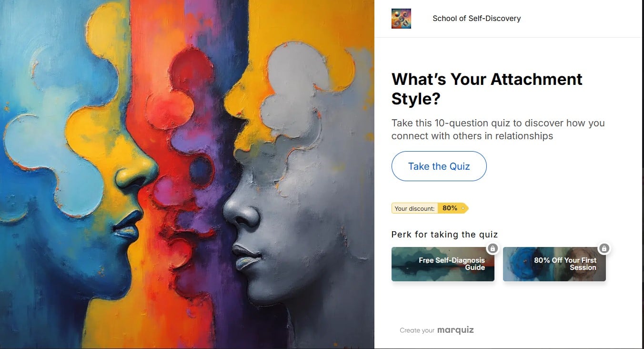Click the small dot on discount tag tip
The width and height of the screenshot is (644, 349).
point(463,208)
